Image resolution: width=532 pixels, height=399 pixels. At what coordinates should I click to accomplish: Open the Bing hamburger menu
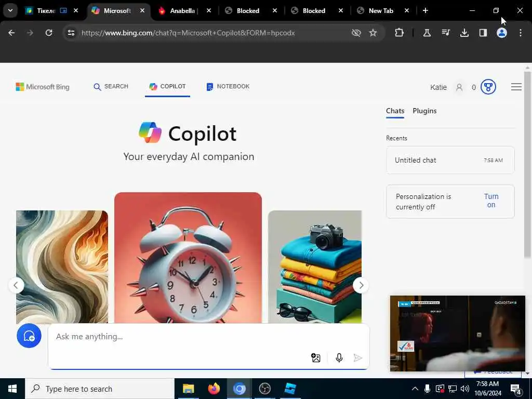click(516, 87)
